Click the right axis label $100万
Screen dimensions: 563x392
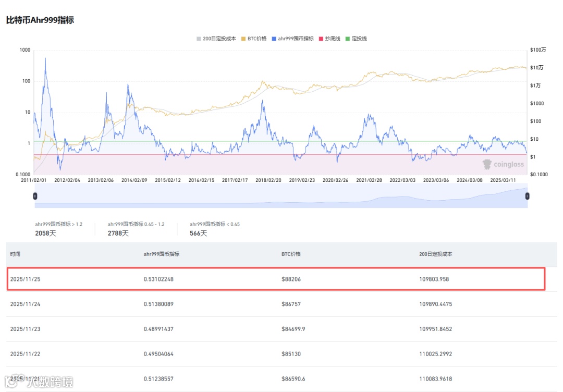(538, 50)
